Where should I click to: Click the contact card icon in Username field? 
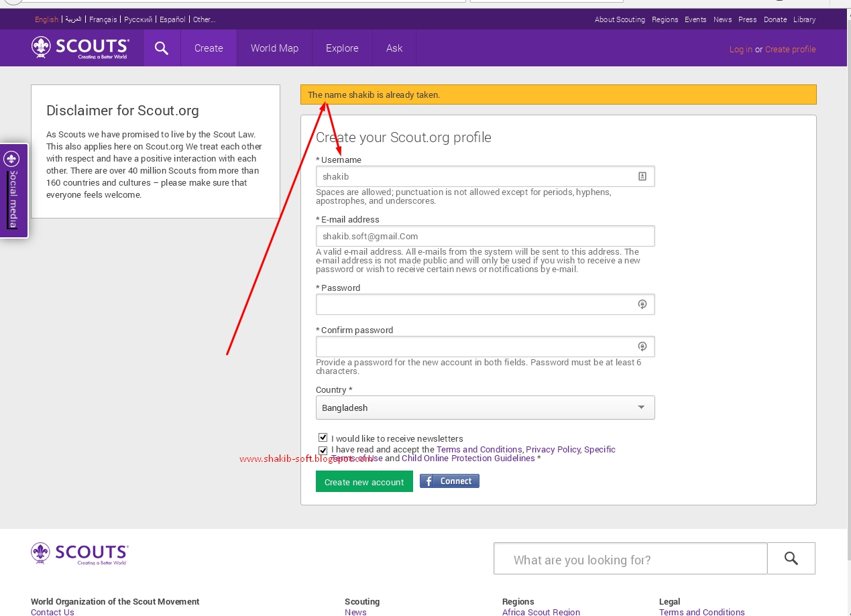pyautogui.click(x=642, y=176)
